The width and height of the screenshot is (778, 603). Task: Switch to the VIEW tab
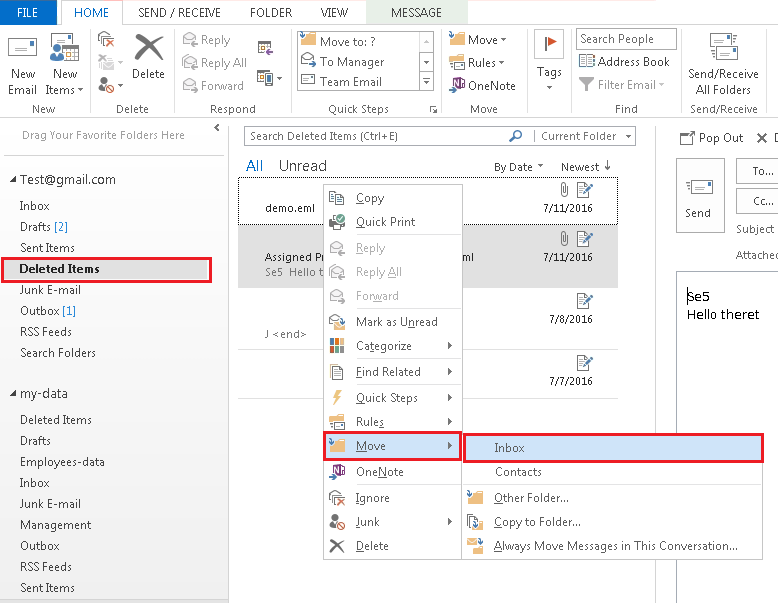[334, 12]
